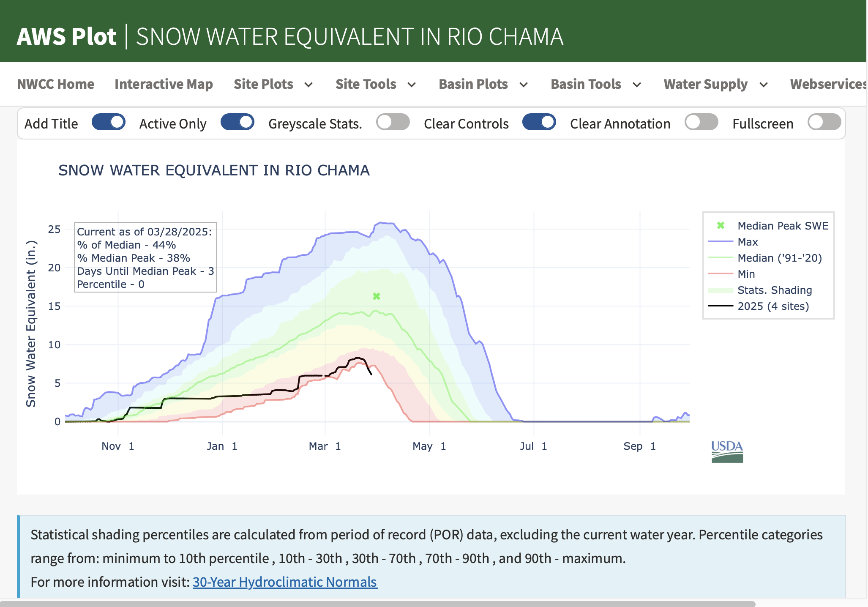Open the Interactive Map page
This screenshot has height=607, width=868.
pos(164,84)
